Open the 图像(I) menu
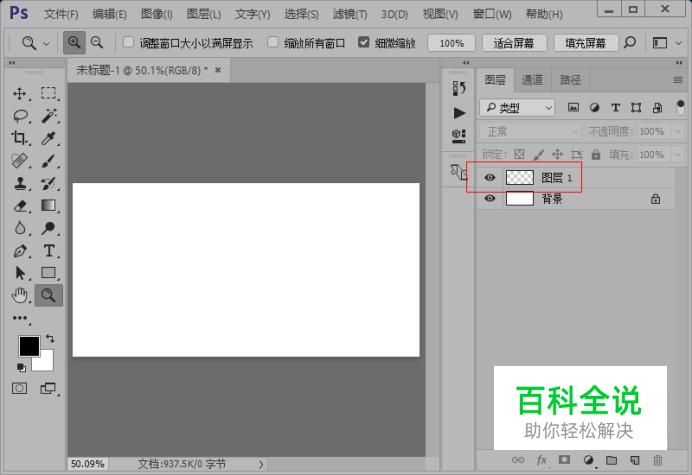 (156, 14)
